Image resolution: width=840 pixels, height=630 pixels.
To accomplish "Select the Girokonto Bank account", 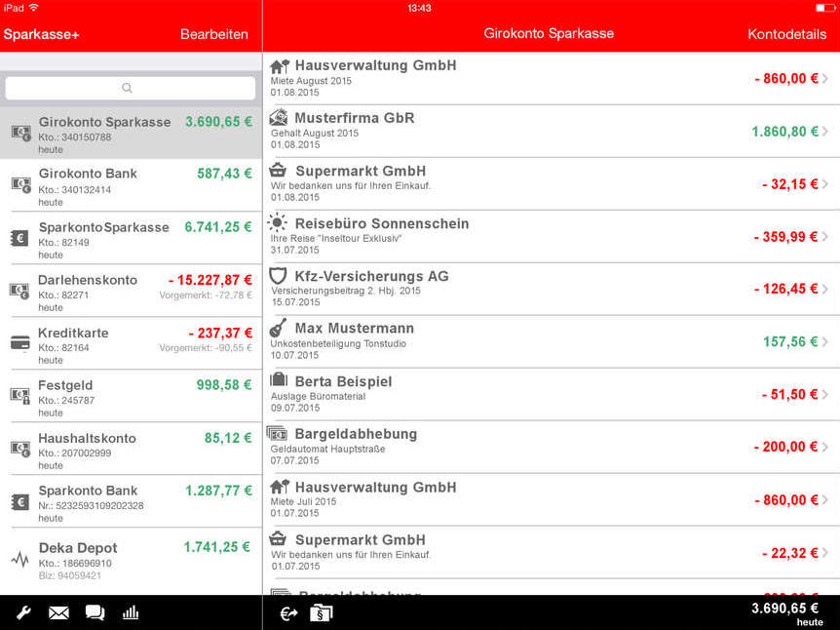I will coord(132,185).
